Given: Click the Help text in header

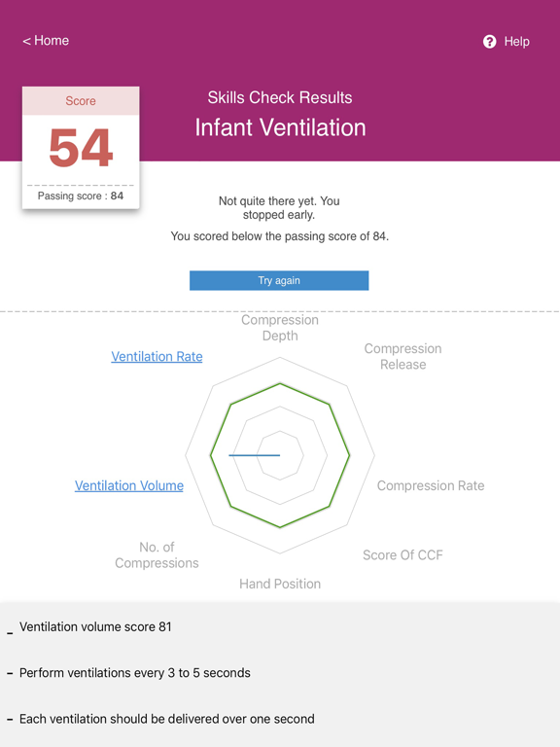Looking at the screenshot, I should coord(516,42).
